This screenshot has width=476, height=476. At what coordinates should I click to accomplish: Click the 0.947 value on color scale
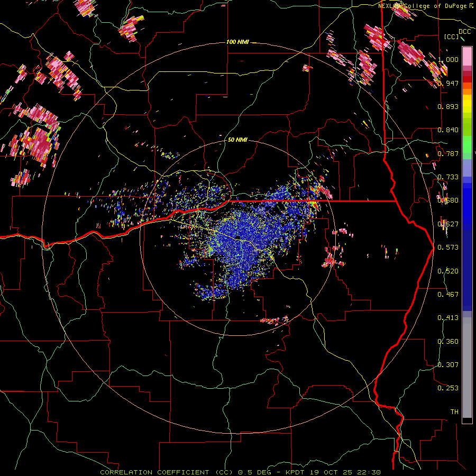448,83
